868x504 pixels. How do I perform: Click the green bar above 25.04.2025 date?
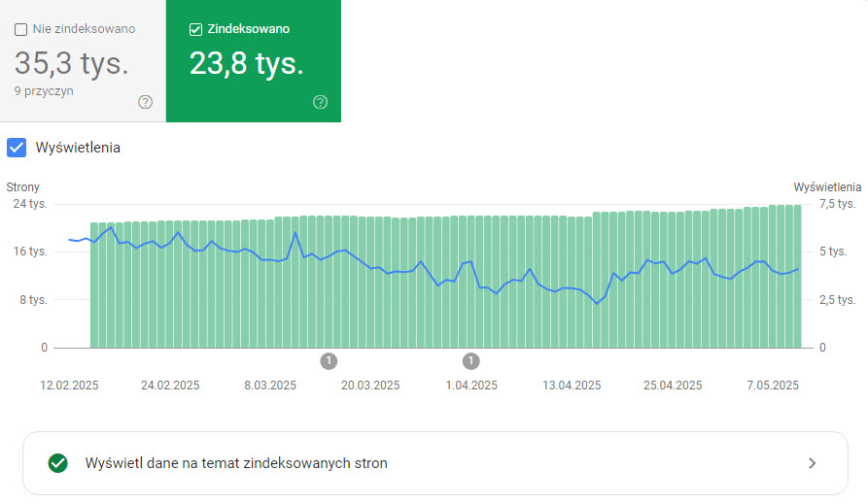click(x=674, y=280)
